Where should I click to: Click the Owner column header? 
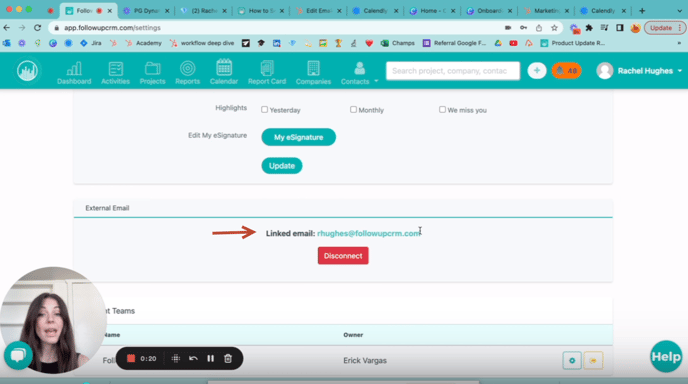[x=353, y=335]
